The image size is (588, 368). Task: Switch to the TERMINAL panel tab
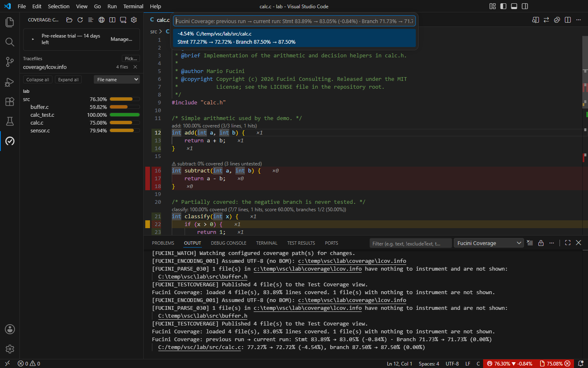tap(267, 243)
